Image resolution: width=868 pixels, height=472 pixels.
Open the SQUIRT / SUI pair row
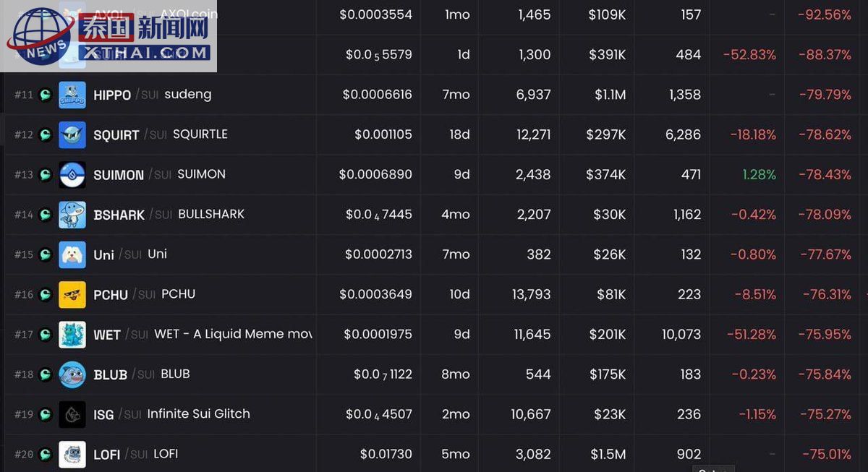coord(434,134)
